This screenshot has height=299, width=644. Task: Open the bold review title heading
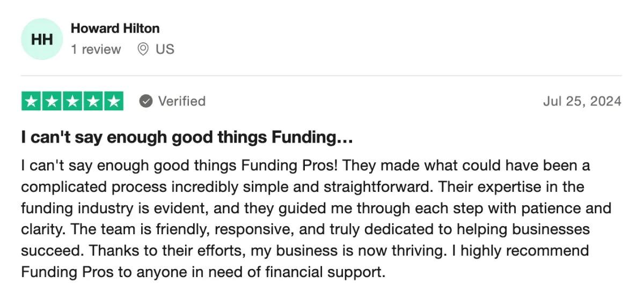coord(187,138)
